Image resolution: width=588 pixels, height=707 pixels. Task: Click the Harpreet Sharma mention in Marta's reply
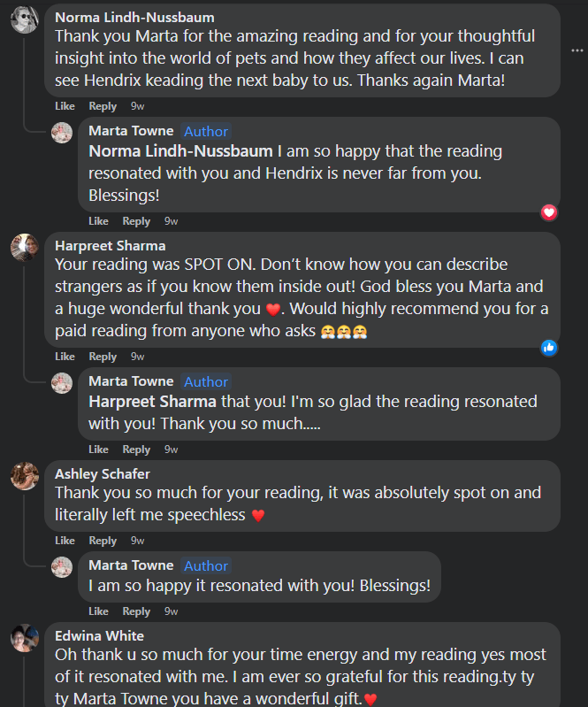152,402
